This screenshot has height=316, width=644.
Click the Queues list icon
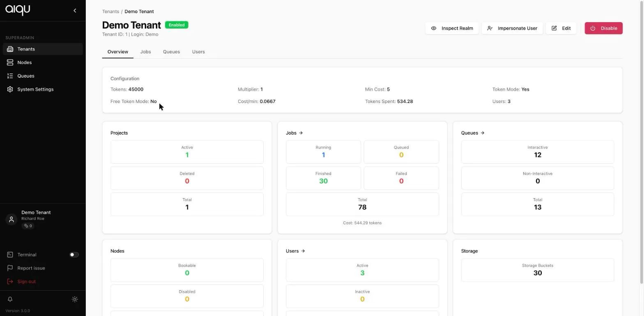pyautogui.click(x=10, y=76)
